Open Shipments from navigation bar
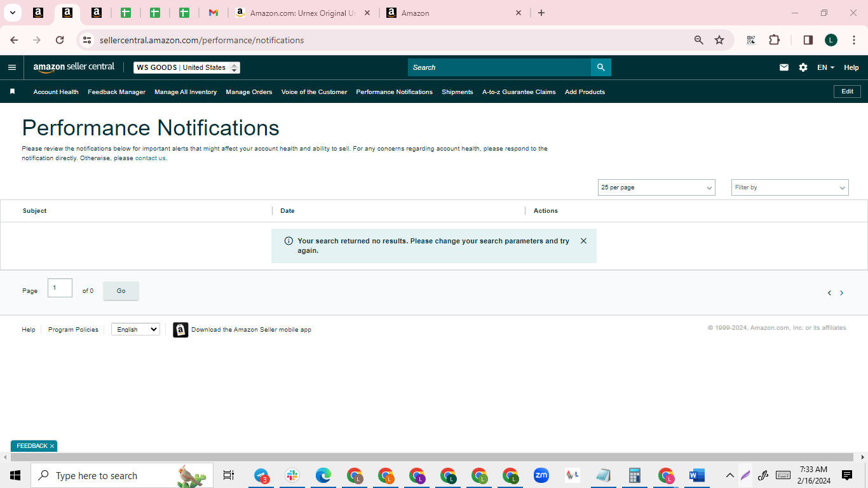This screenshot has width=868, height=488. point(458,92)
